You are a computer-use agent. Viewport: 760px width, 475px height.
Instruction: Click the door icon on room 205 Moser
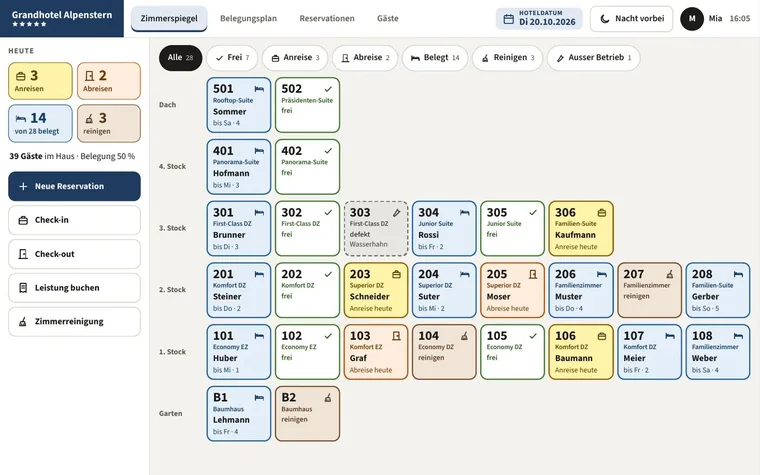click(533, 274)
